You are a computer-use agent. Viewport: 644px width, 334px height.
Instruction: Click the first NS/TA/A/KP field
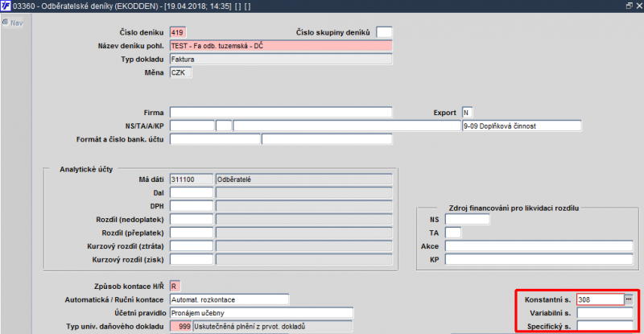(x=192, y=126)
